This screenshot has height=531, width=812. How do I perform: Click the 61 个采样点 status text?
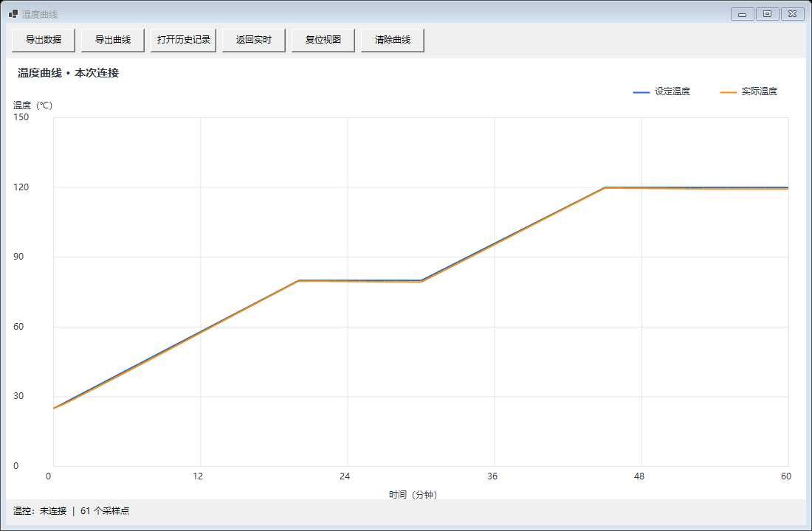tap(105, 511)
